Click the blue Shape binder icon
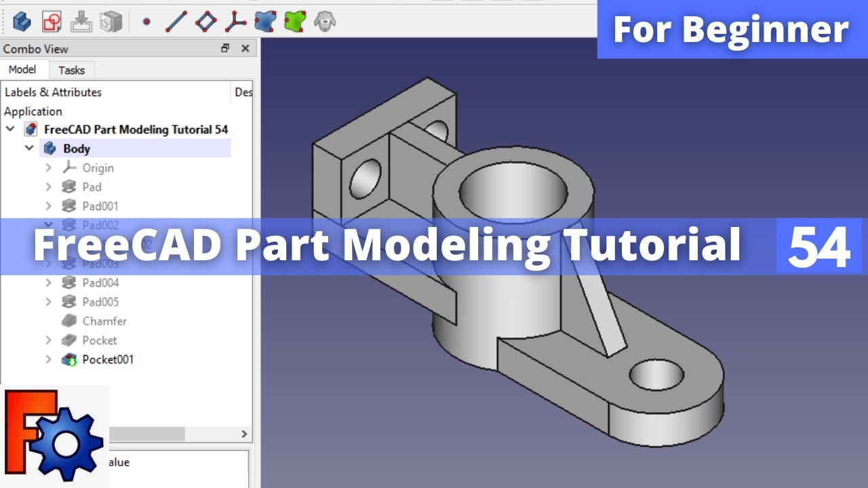The height and width of the screenshot is (488, 868). pos(265,22)
